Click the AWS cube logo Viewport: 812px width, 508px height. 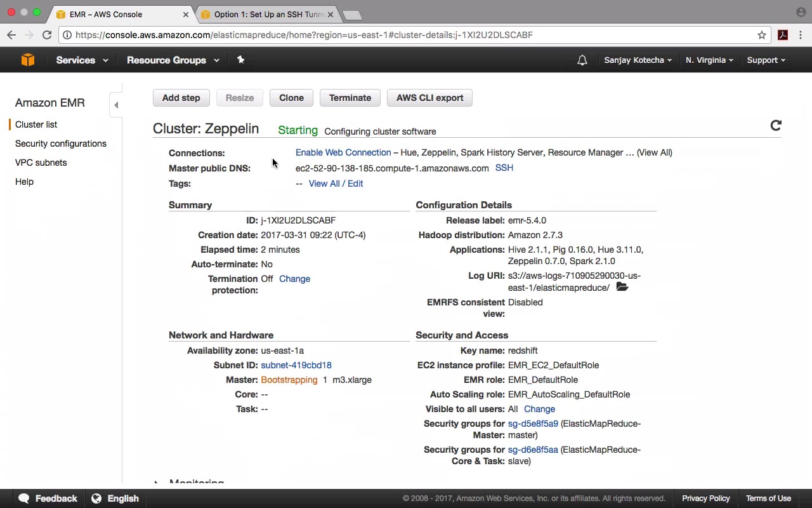pyautogui.click(x=28, y=60)
